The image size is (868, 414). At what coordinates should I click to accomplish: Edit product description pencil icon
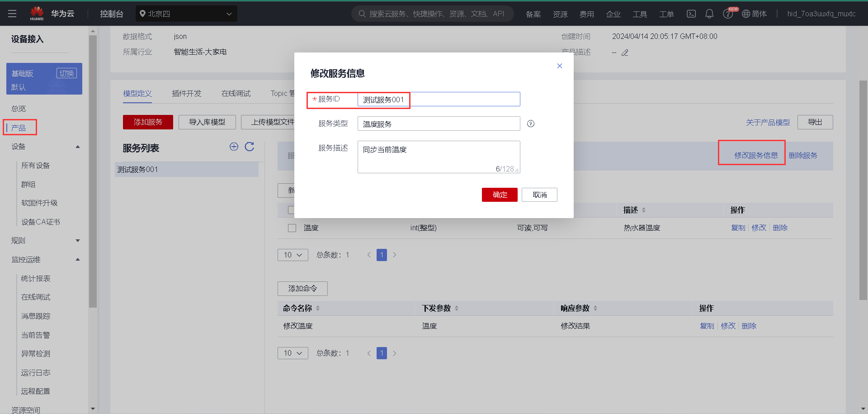pyautogui.click(x=625, y=52)
